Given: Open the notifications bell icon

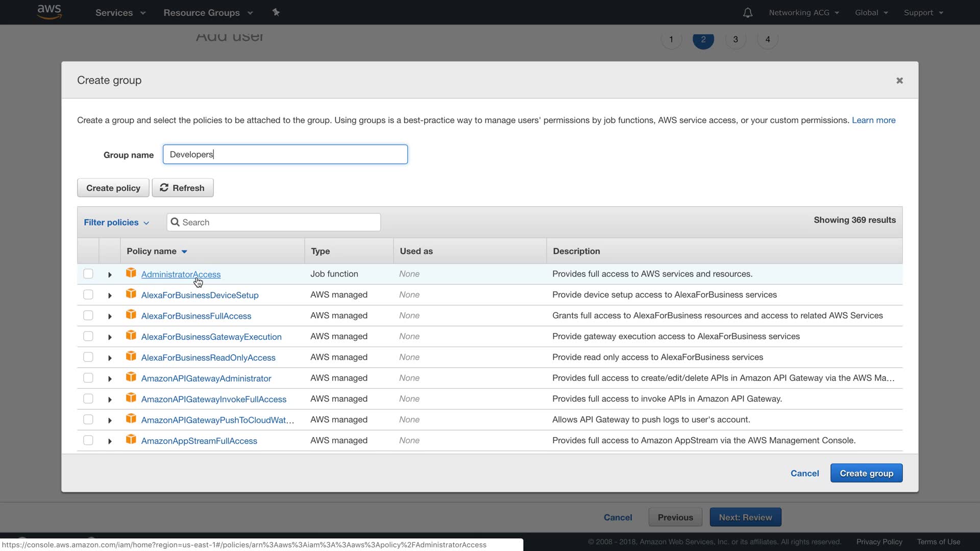Looking at the screenshot, I should point(747,13).
